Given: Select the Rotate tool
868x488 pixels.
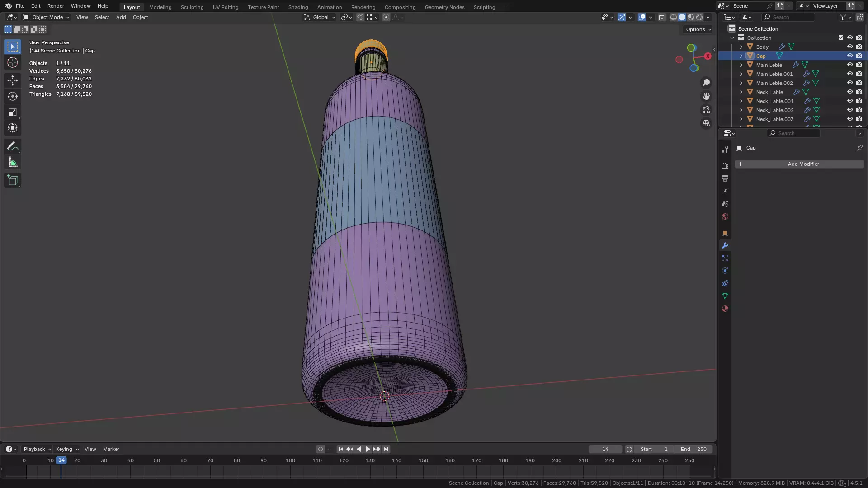Looking at the screenshot, I should pyautogui.click(x=13, y=96).
